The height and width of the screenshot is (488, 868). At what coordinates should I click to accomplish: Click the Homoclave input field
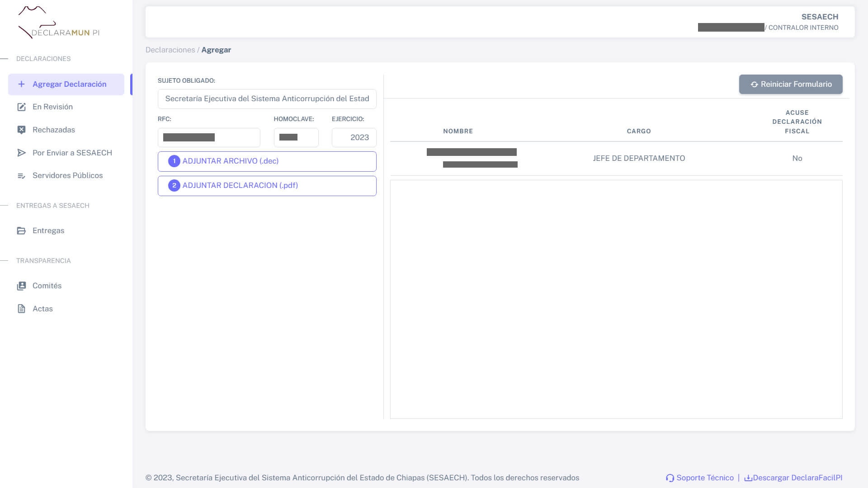click(x=296, y=137)
